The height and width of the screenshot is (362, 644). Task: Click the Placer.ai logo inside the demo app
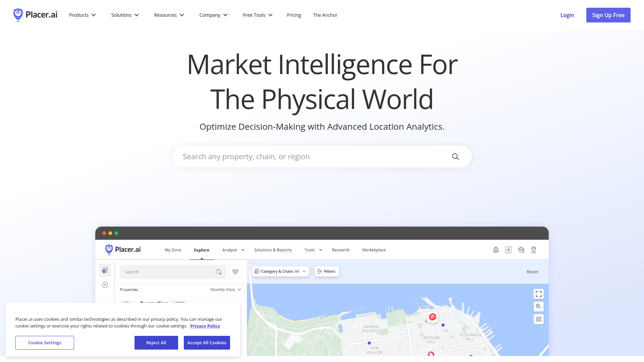pos(123,250)
